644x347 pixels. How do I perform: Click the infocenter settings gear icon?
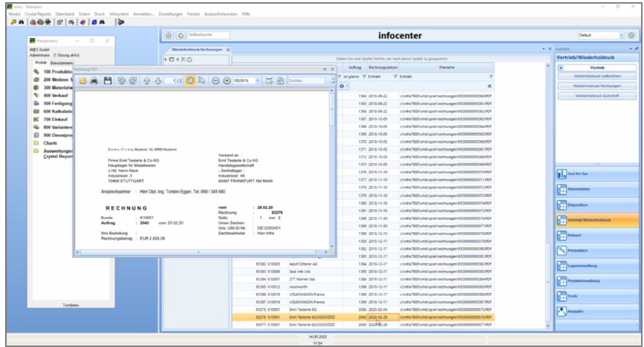[x=632, y=35]
